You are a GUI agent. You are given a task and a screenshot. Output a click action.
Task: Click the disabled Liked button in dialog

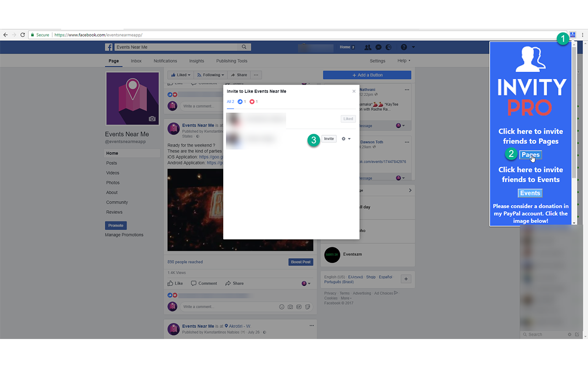tap(348, 119)
